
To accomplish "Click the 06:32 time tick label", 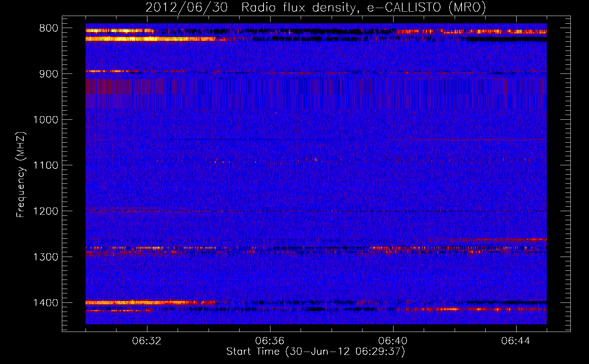I will coord(147,341).
